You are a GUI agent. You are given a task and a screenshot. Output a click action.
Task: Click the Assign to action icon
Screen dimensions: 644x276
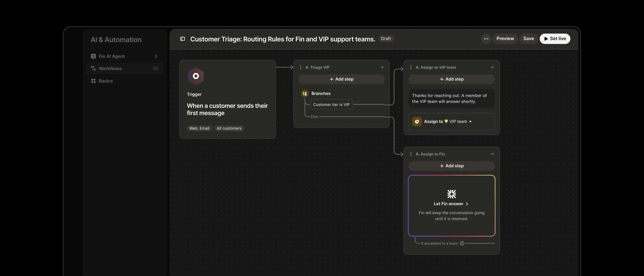(x=417, y=122)
